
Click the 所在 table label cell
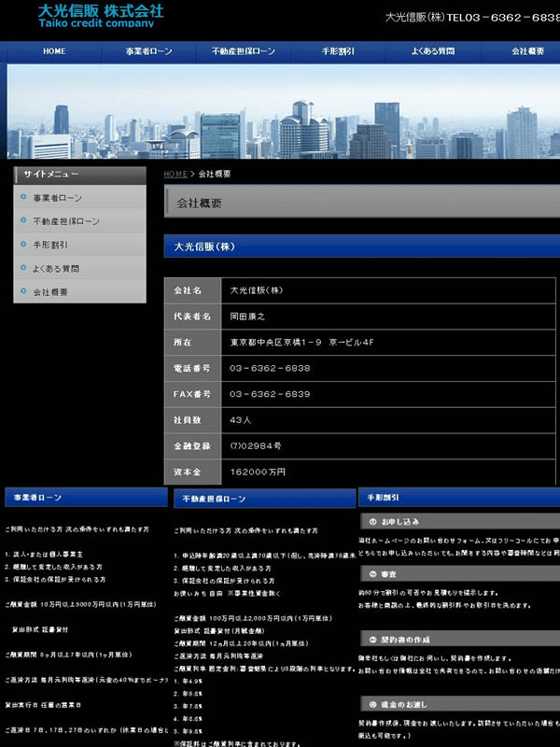click(193, 343)
